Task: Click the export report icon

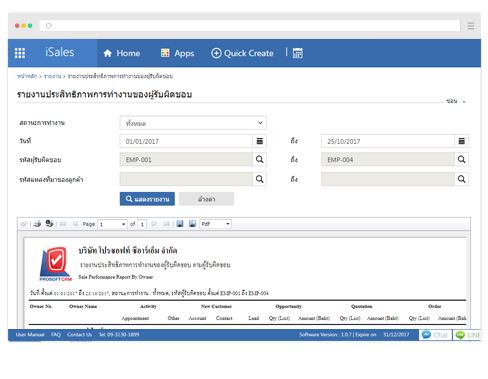Action: pyautogui.click(x=192, y=224)
